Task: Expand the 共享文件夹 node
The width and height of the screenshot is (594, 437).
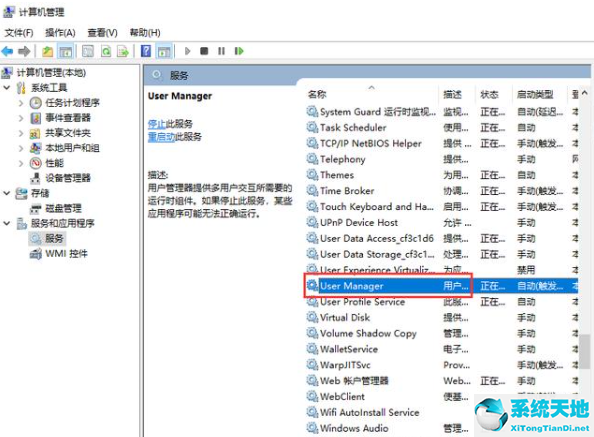Action: [21, 133]
